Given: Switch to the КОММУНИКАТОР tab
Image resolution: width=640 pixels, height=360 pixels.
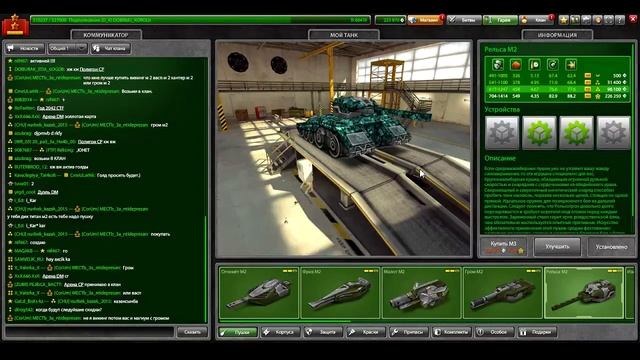Looking at the screenshot, I should 106,35.
